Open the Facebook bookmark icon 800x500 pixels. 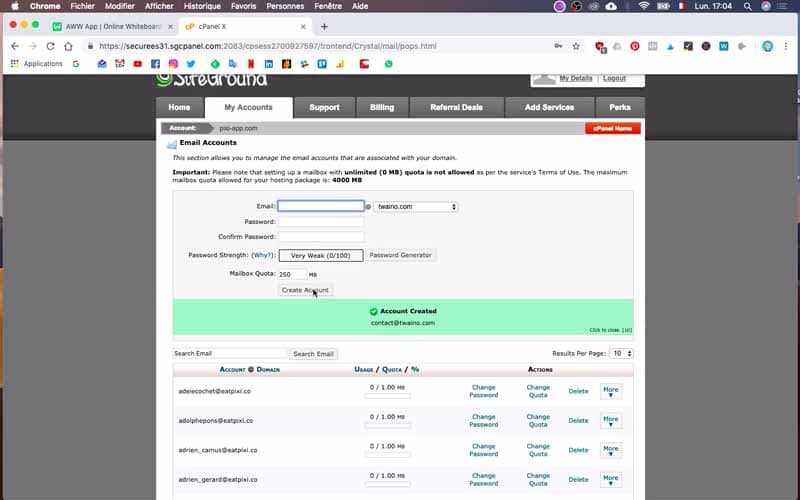[x=155, y=64]
